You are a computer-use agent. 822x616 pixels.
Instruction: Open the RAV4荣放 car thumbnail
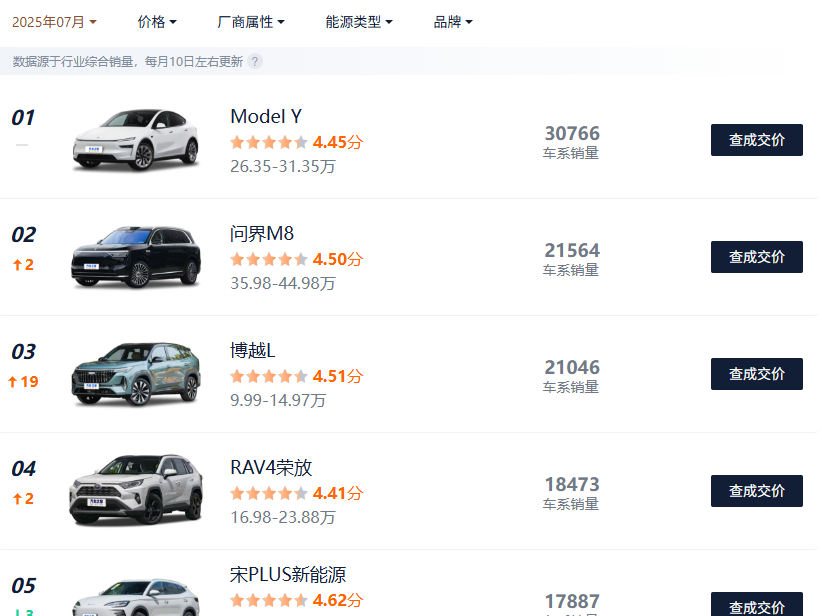[x=136, y=491]
